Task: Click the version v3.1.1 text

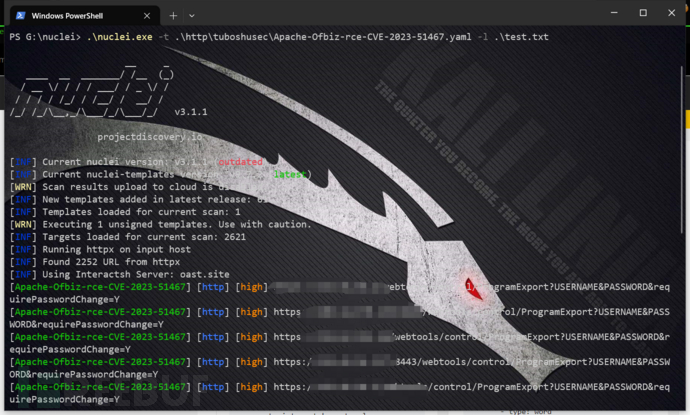Action: tap(191, 112)
